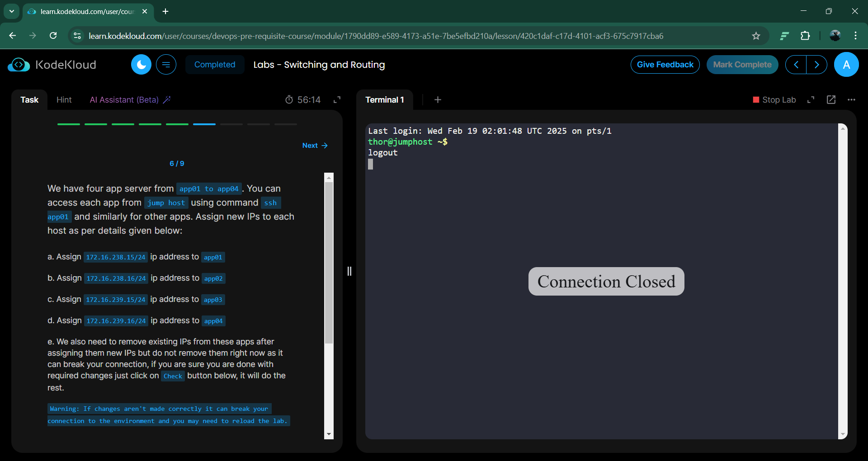This screenshot has width=868, height=461.
Task: Click the 6/9 question counter
Action: point(177,164)
